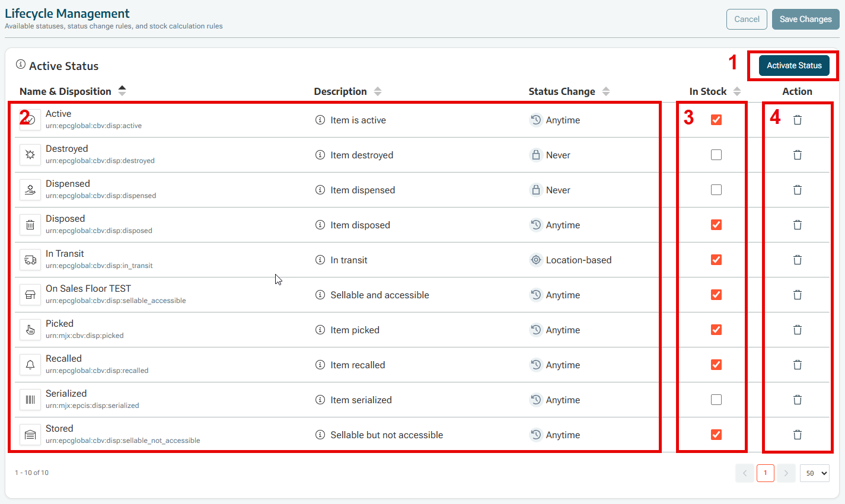The height and width of the screenshot is (504, 845).
Task: Click clock icon beside Disposed's Anytime
Action: point(536,225)
